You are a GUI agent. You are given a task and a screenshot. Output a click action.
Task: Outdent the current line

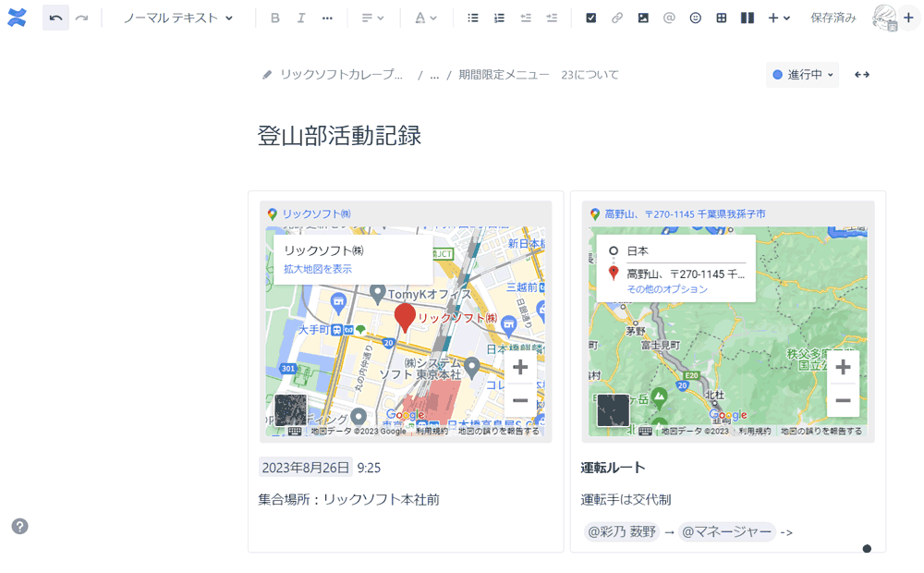[x=526, y=18]
